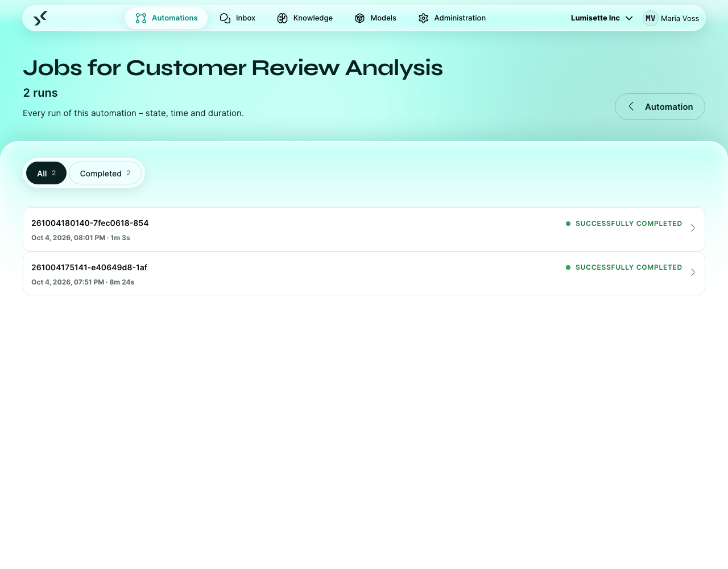
Task: Click the Automations workflow icon
Action: [x=141, y=18]
